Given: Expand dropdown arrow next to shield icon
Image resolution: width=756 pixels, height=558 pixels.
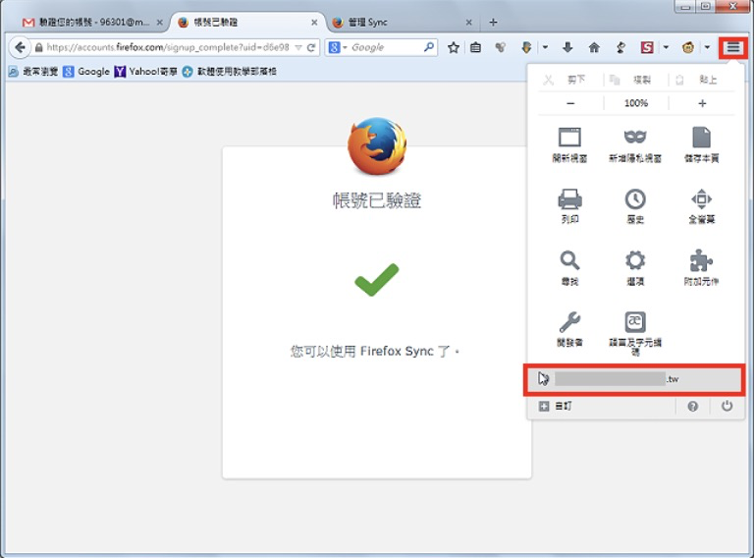Looking at the screenshot, I should click(x=545, y=47).
